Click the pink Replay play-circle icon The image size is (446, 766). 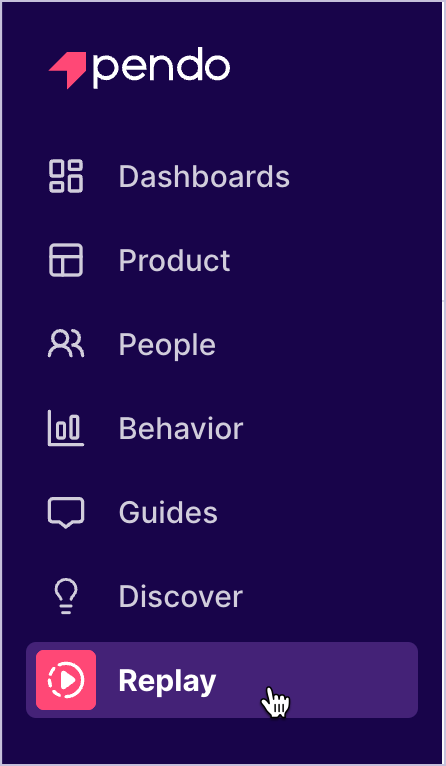[66, 680]
